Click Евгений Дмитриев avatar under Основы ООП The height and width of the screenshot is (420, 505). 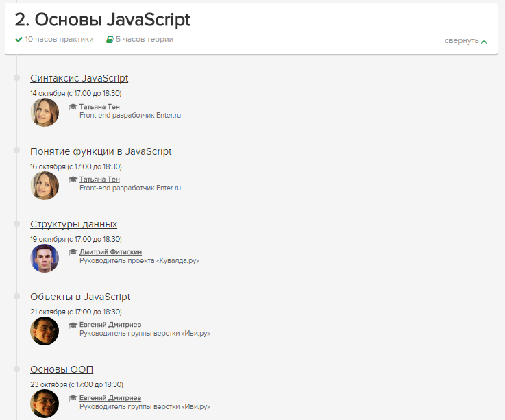45,404
